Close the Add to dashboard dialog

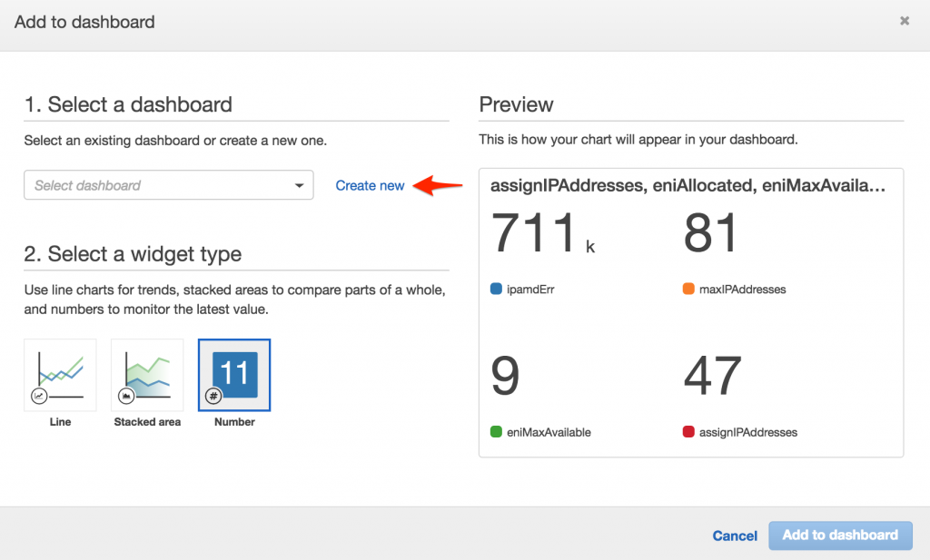coord(905,20)
